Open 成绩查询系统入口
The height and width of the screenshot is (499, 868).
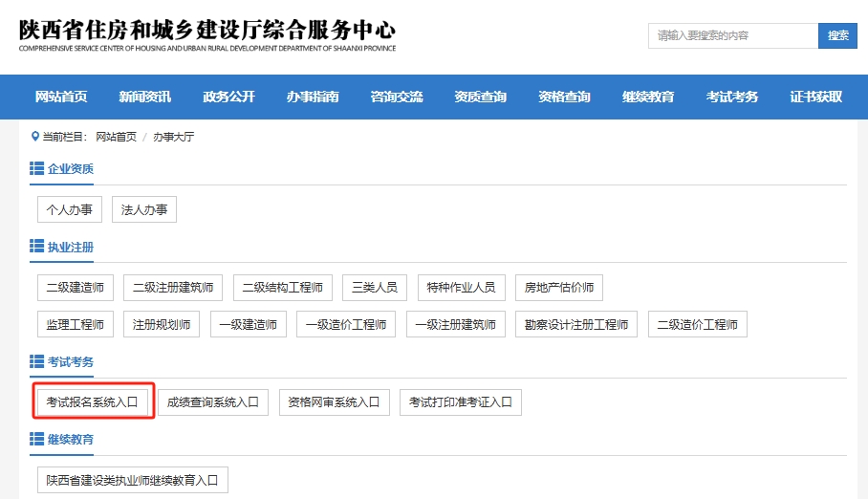point(213,402)
